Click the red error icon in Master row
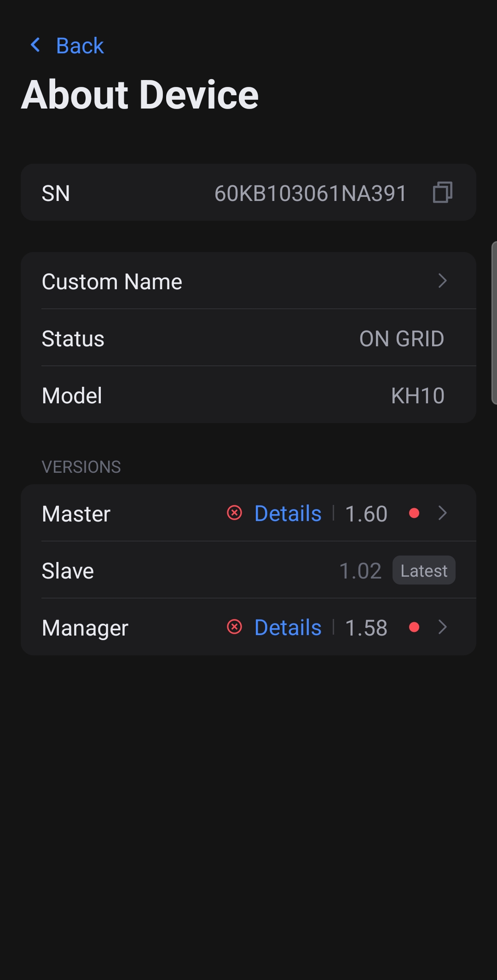Screen dimensions: 497x980 click(235, 513)
